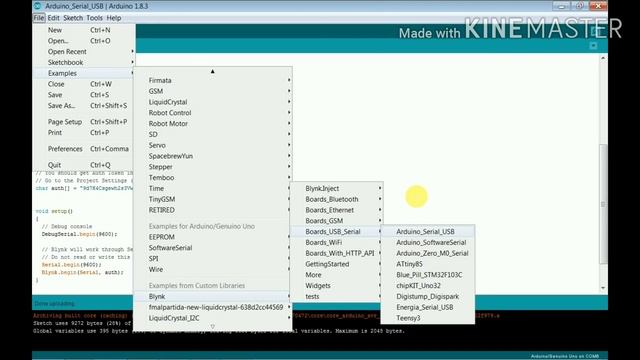Open SPI examples submenu
This screenshot has width=640, height=360.
pyautogui.click(x=213, y=259)
